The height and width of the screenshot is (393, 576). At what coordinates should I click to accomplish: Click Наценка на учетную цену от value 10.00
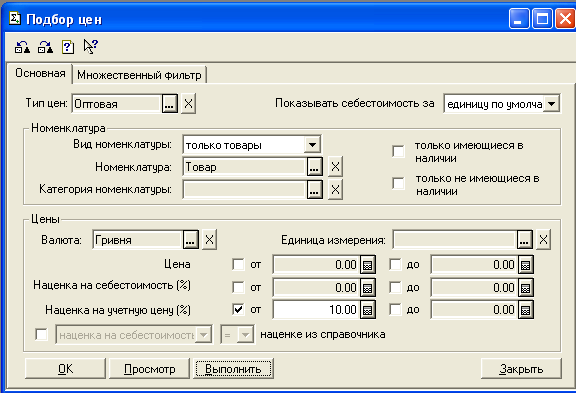pos(316,310)
